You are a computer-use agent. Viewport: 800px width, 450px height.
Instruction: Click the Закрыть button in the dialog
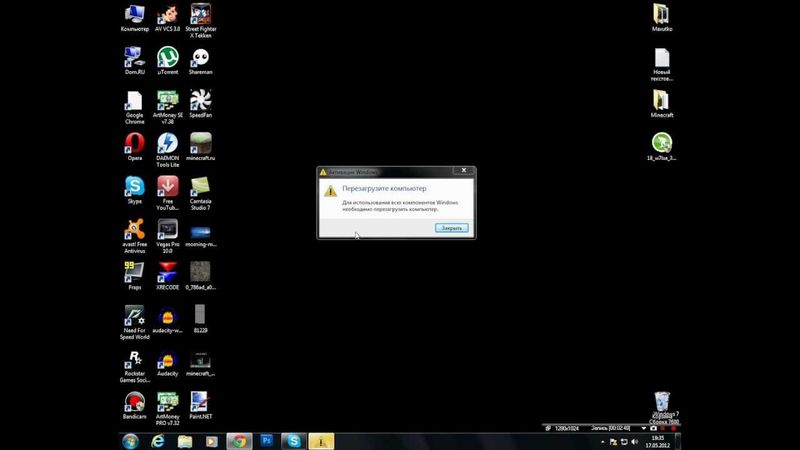[452, 228]
